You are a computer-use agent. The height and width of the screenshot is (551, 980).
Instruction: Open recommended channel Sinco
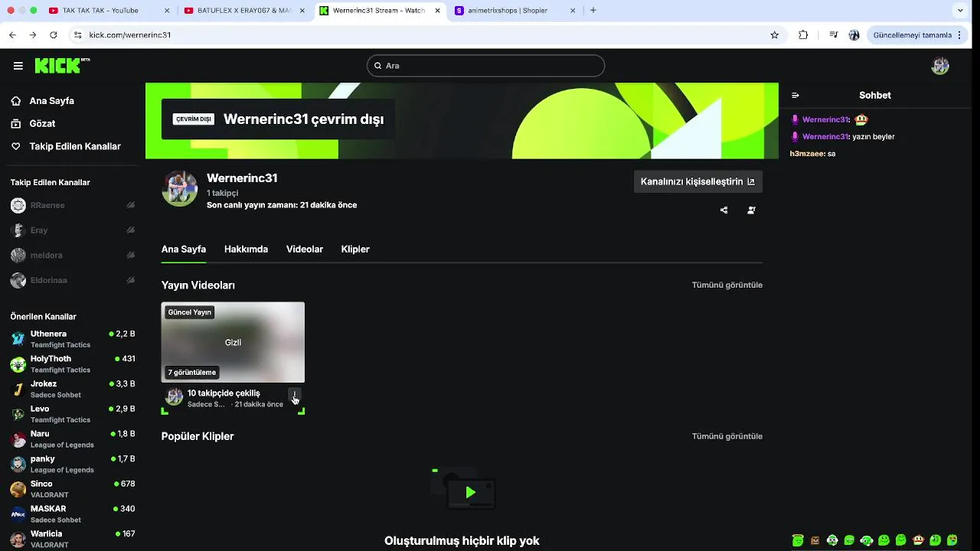tap(73, 489)
